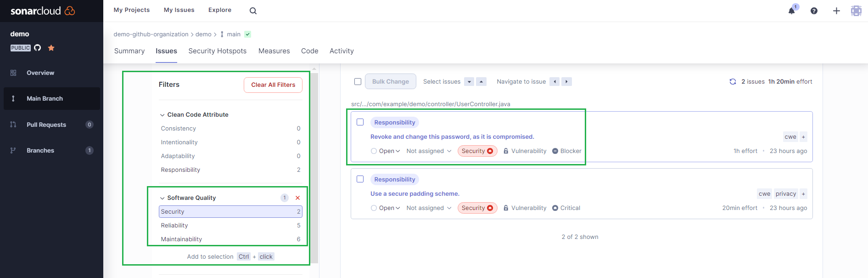Open status dropdown on padding scheme issue
The image size is (868, 278).
pos(386,208)
